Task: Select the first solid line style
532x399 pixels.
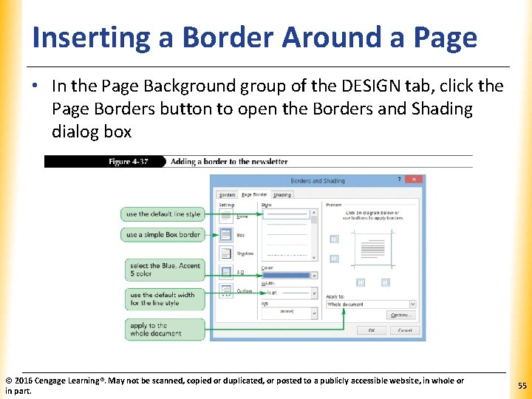Action: pos(287,214)
